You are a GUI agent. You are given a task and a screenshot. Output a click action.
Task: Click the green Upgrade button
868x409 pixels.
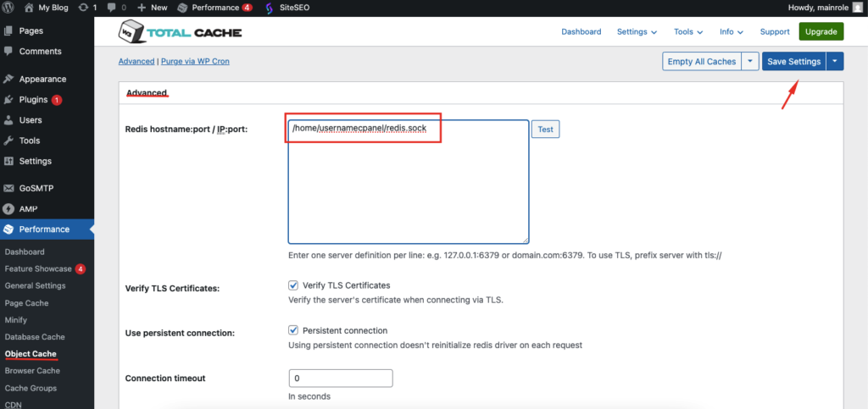(821, 31)
